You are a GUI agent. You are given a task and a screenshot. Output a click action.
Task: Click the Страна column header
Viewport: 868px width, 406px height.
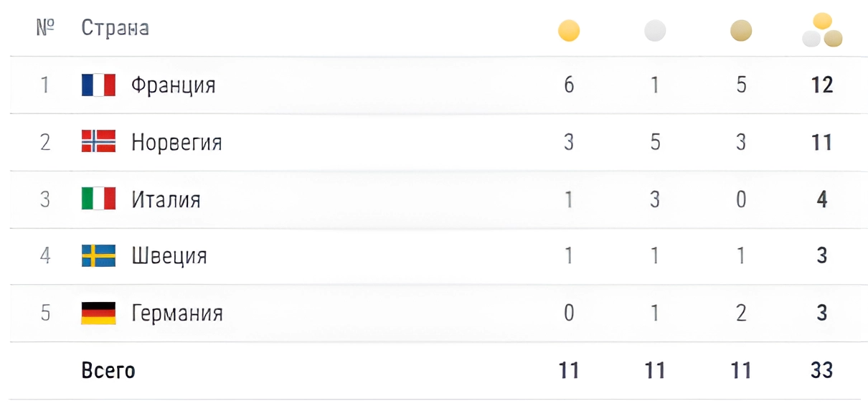click(x=115, y=29)
